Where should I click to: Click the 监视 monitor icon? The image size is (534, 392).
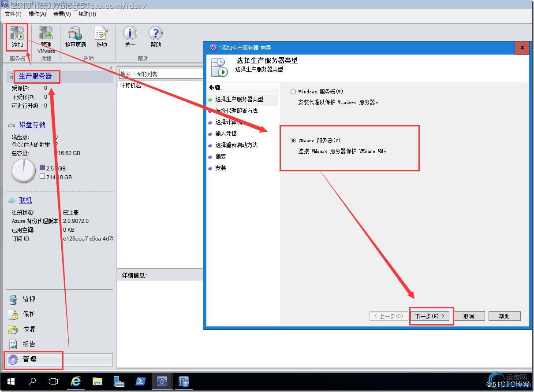pyautogui.click(x=13, y=300)
